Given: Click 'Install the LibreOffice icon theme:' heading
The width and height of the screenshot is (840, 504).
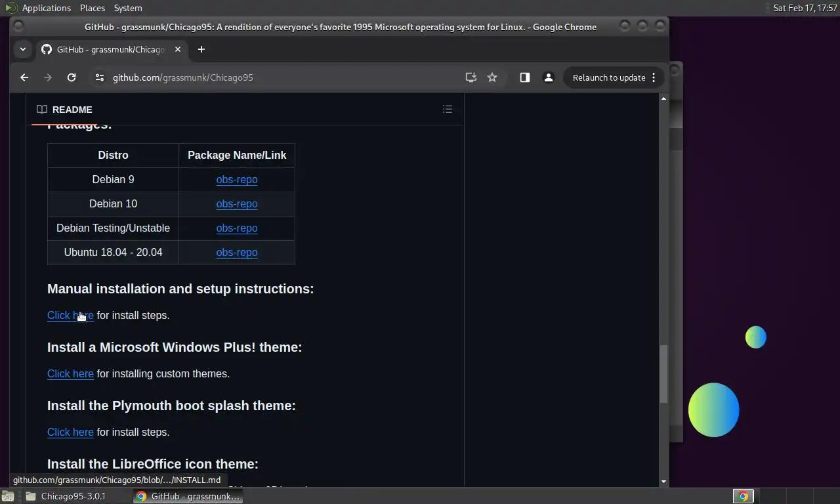Looking at the screenshot, I should 153,464.
